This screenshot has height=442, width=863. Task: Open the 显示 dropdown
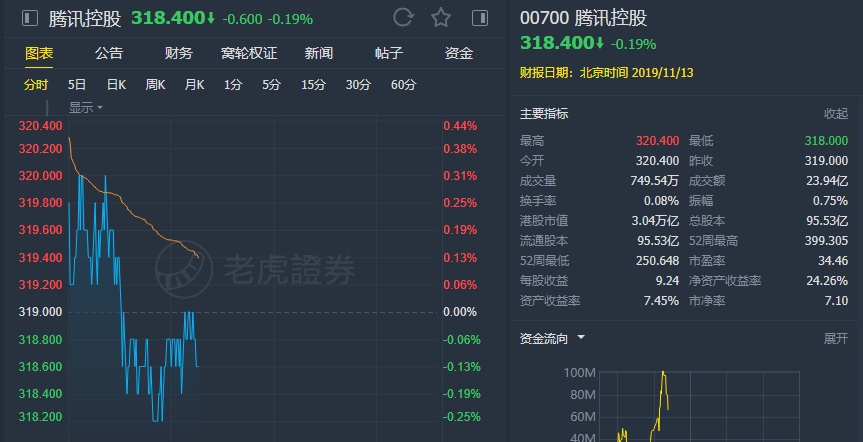[x=85, y=108]
